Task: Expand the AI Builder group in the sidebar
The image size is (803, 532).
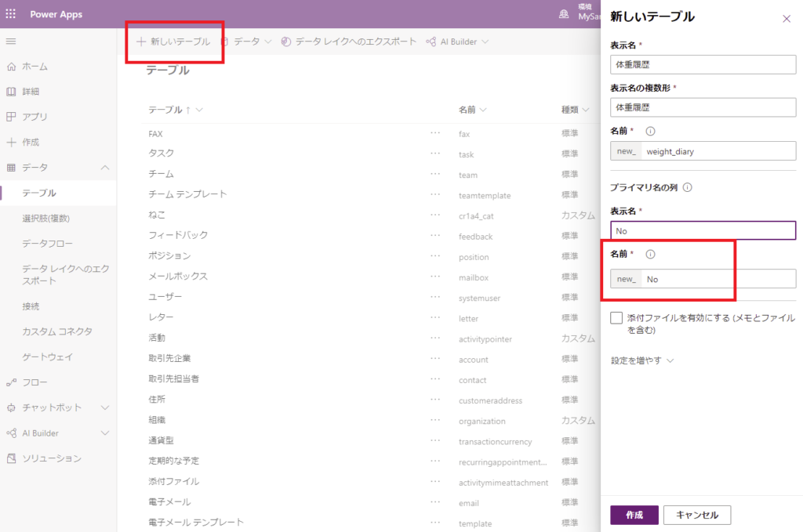Action: click(x=105, y=432)
